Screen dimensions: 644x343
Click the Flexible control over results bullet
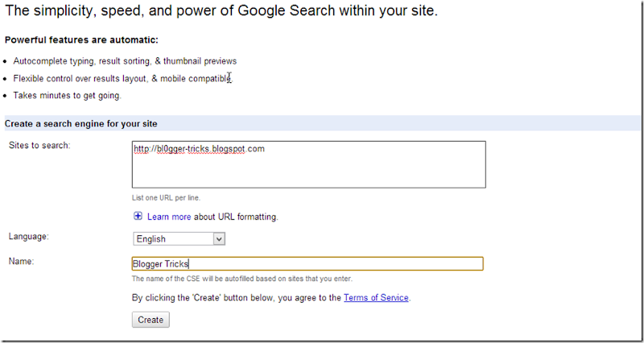122,78
